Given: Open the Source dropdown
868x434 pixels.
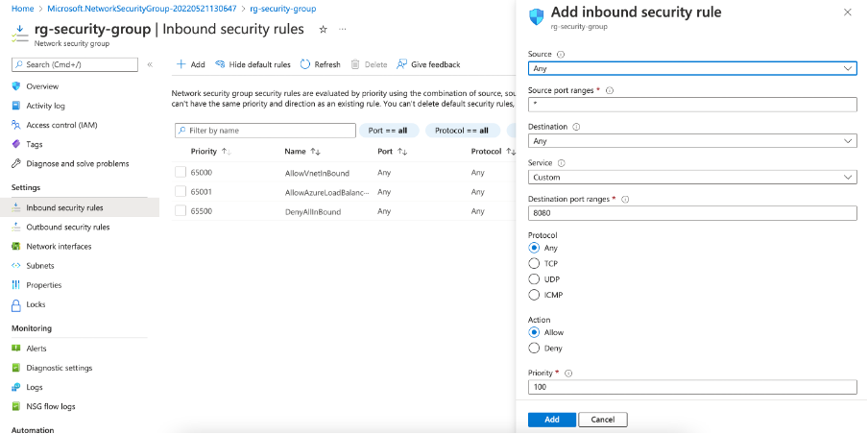Looking at the screenshot, I should pyautogui.click(x=692, y=68).
